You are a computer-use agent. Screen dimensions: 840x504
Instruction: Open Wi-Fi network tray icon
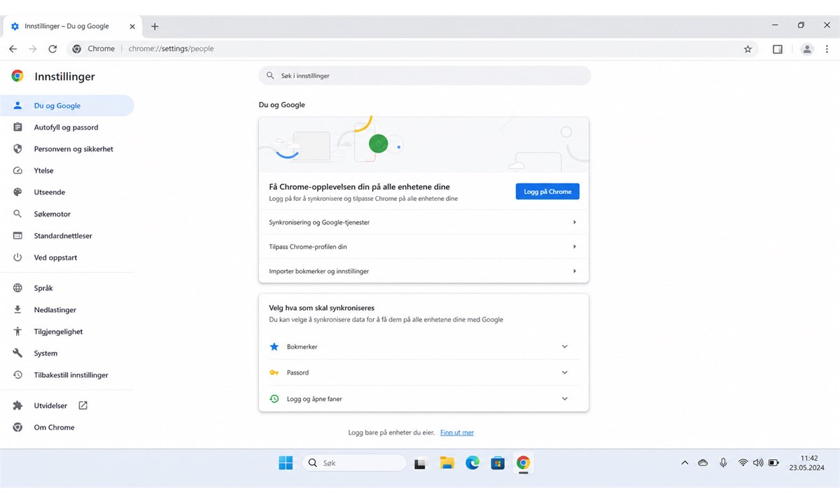(743, 463)
